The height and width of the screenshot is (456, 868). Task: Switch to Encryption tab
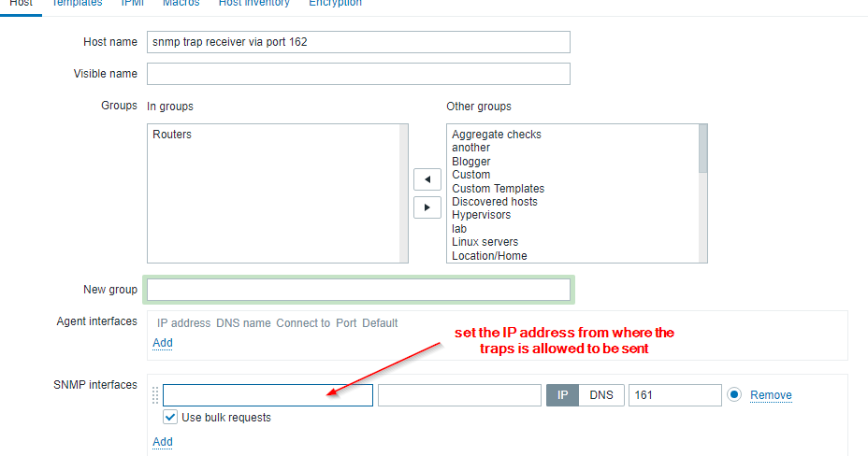click(x=335, y=4)
